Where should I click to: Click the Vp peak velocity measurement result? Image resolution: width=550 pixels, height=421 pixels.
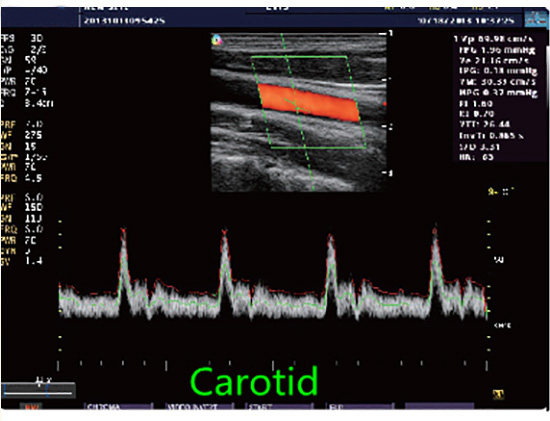click(494, 39)
